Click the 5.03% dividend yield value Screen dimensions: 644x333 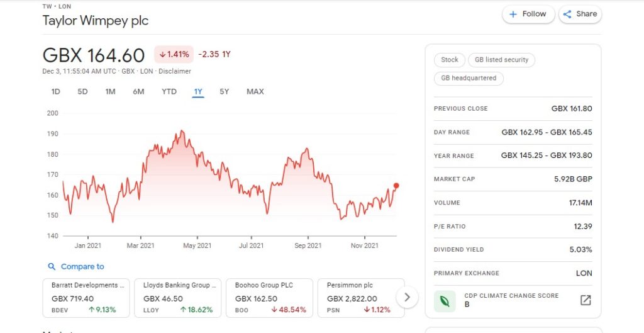point(580,249)
